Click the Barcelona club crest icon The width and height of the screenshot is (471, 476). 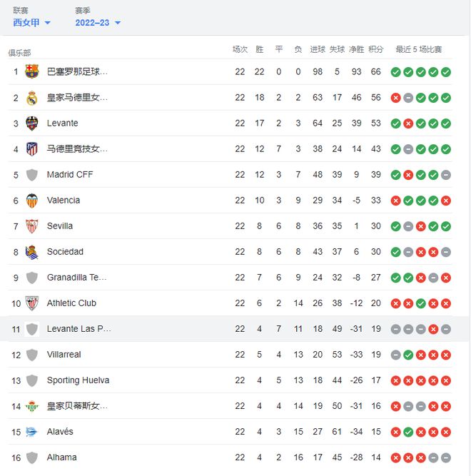(32, 71)
